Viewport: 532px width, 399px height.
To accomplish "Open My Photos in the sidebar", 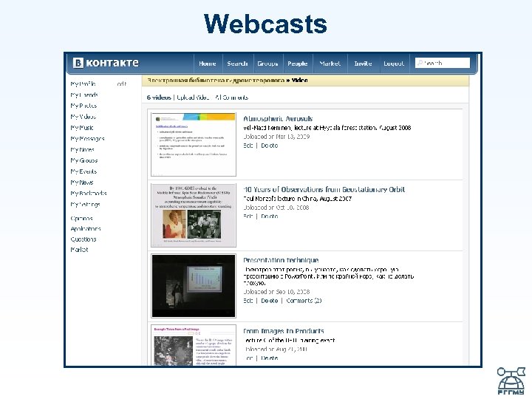I will coord(83,106).
